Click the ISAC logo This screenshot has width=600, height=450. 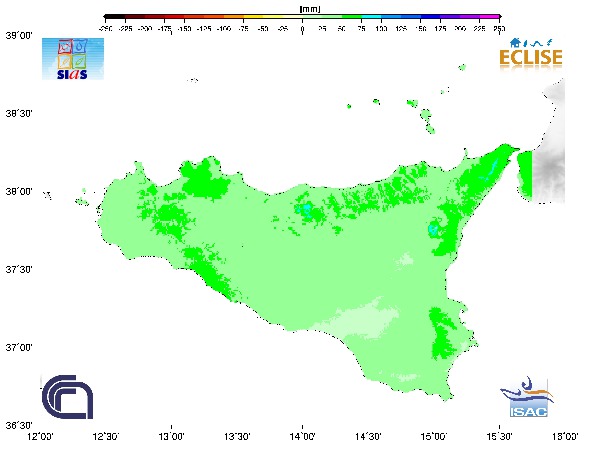coord(527,397)
